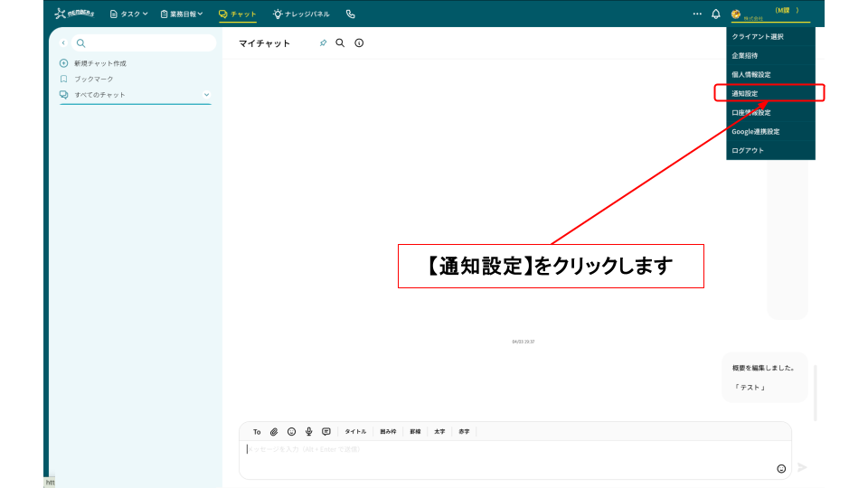Open emoji picker in message toolbar
The width and height of the screenshot is (868, 488).
click(291, 432)
